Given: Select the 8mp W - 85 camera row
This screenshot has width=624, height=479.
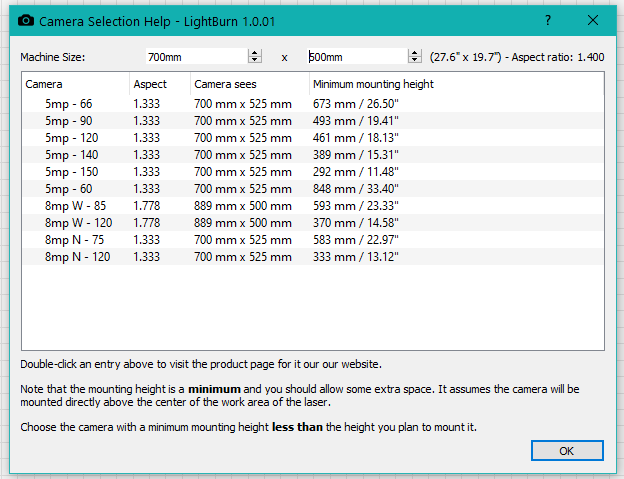Looking at the screenshot, I should click(313, 206).
